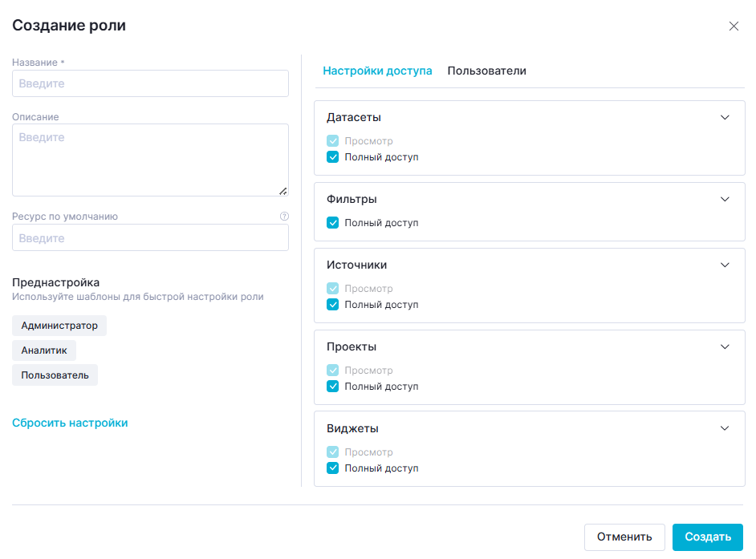Focus the Название input field
The height and width of the screenshot is (559, 756).
pos(150,83)
